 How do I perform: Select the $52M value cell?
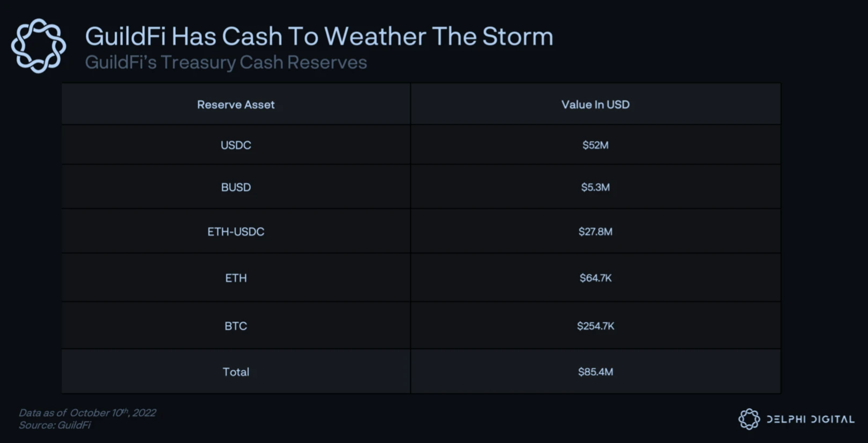(595, 145)
